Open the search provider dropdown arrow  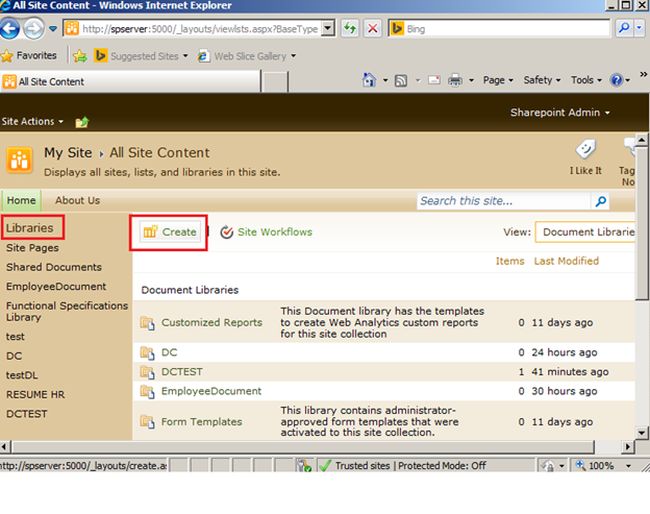coord(639,29)
